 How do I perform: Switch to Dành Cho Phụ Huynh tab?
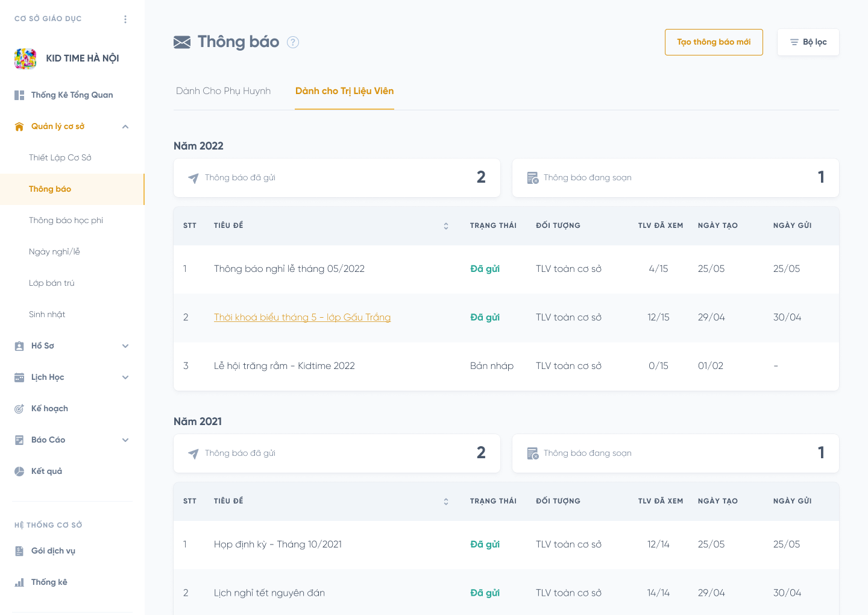[x=223, y=91]
